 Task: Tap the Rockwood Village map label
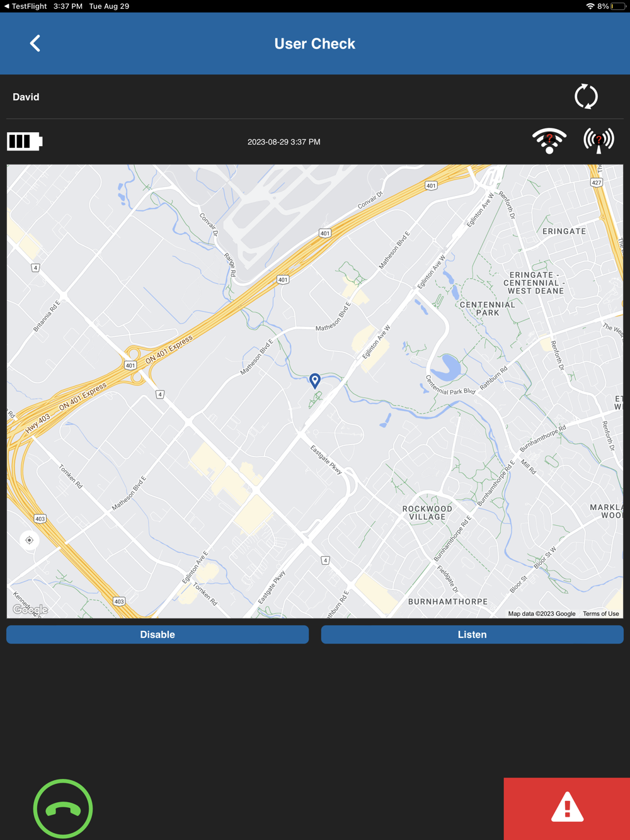427,513
